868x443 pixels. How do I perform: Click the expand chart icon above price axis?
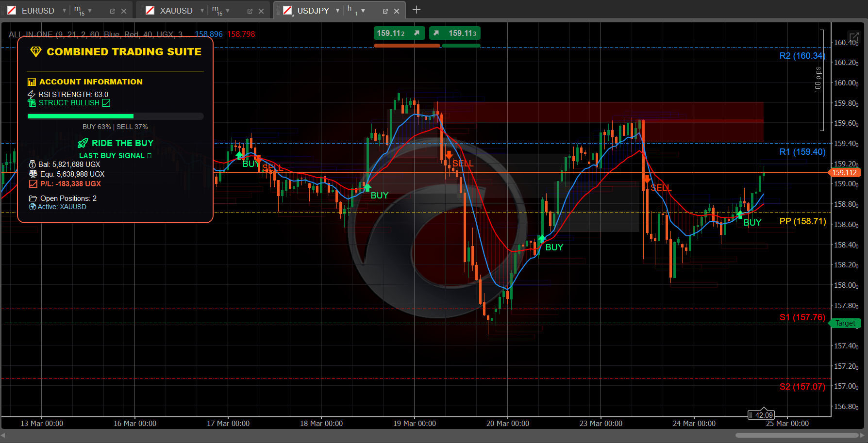[853, 37]
